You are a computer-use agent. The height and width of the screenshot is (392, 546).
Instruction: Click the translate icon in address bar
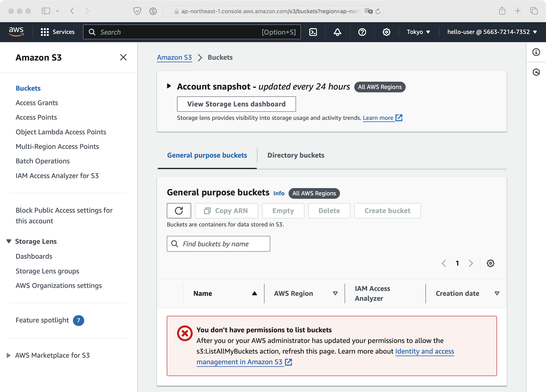pyautogui.click(x=369, y=11)
